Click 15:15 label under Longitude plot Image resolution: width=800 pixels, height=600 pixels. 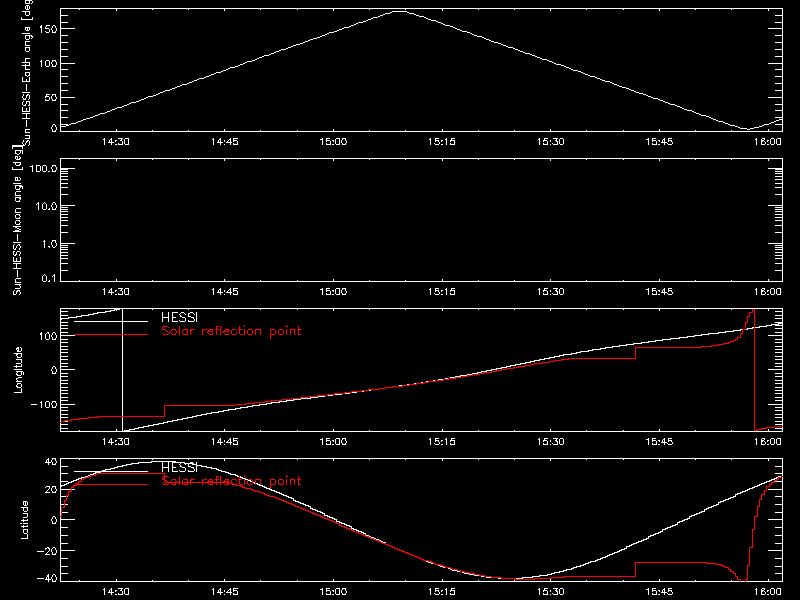[x=442, y=442]
